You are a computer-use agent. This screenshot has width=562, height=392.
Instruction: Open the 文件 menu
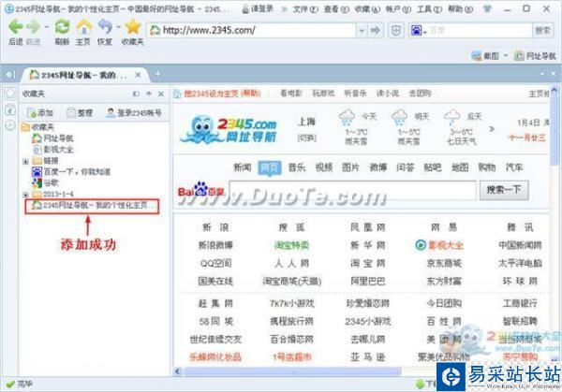305,9
